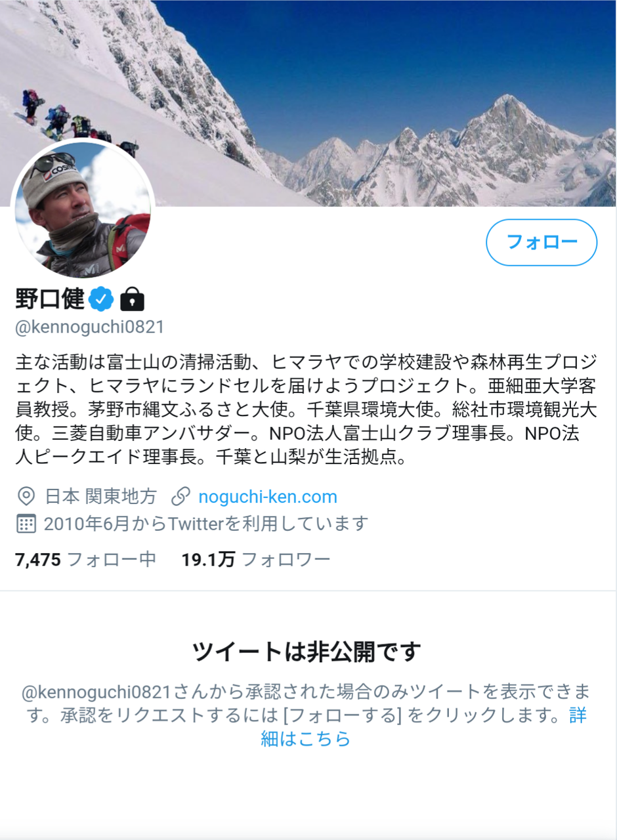Click the フォロー follow button
This screenshot has width=617, height=840.
click(542, 242)
